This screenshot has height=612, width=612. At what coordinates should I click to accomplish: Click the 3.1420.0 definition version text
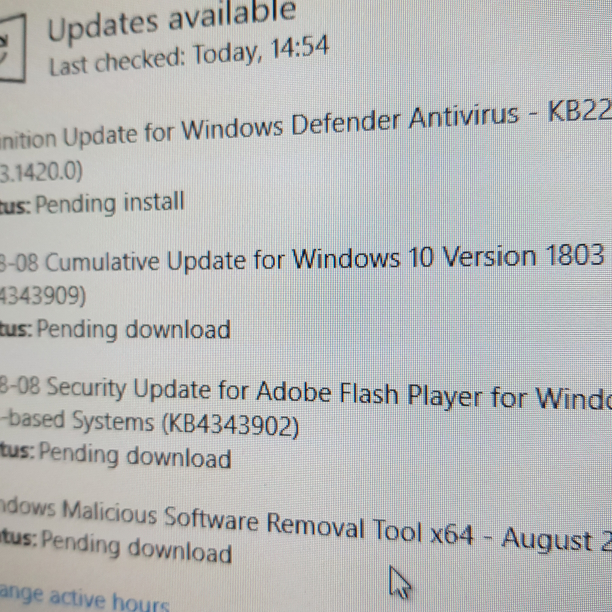point(41,172)
